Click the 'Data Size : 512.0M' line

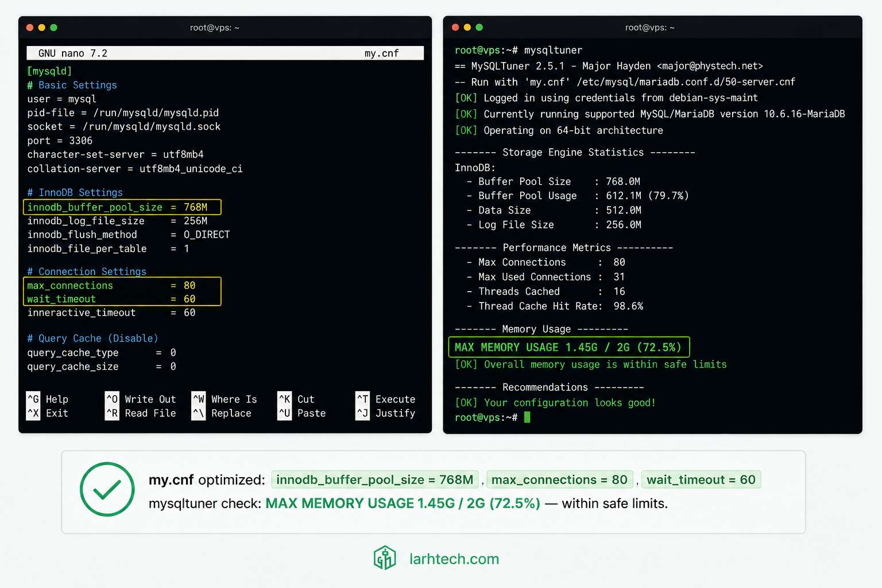click(x=554, y=210)
